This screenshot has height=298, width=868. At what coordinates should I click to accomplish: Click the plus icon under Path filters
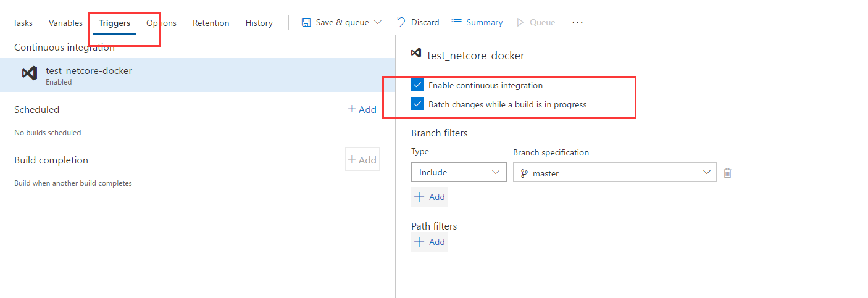pos(419,242)
